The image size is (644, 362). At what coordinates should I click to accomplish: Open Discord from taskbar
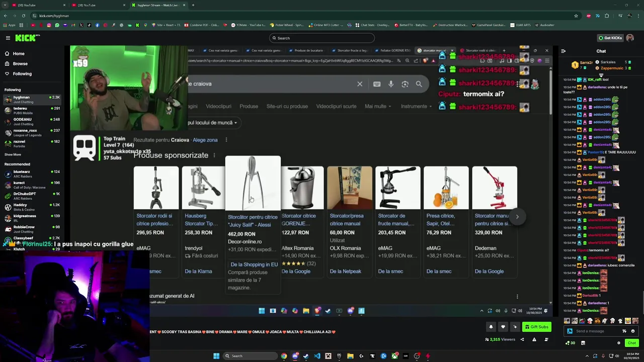coord(295,356)
